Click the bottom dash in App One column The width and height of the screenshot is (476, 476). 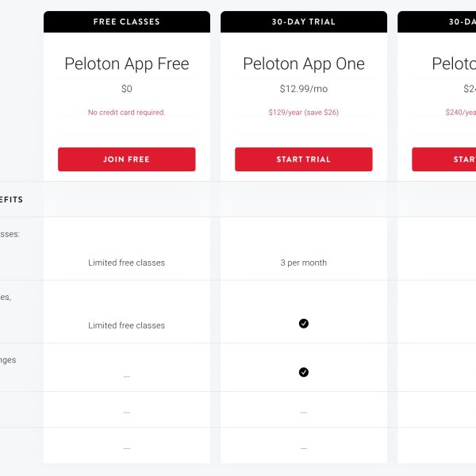[303, 448]
